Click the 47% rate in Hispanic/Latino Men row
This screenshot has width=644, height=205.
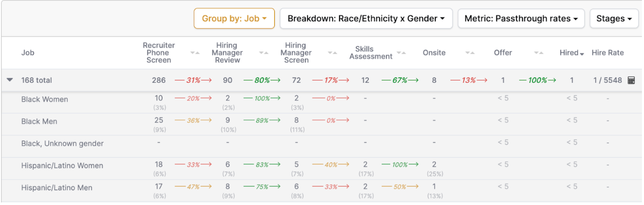[x=193, y=187]
